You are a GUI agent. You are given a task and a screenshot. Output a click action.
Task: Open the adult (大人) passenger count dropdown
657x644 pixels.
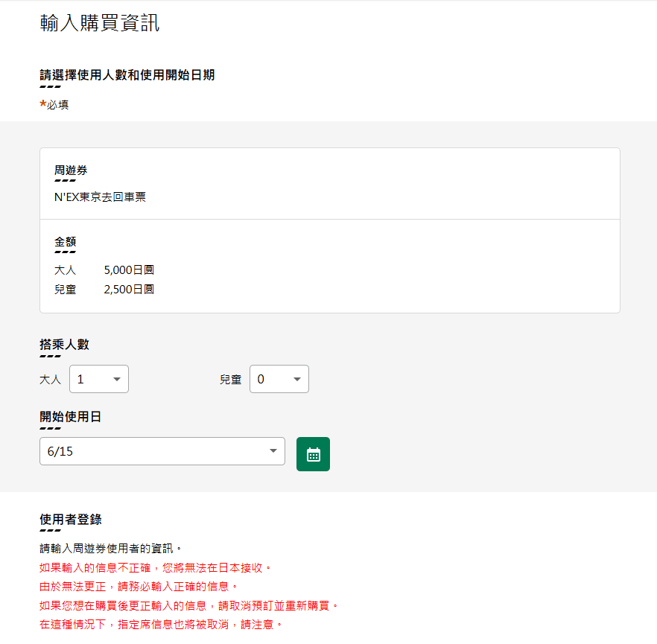(x=99, y=379)
